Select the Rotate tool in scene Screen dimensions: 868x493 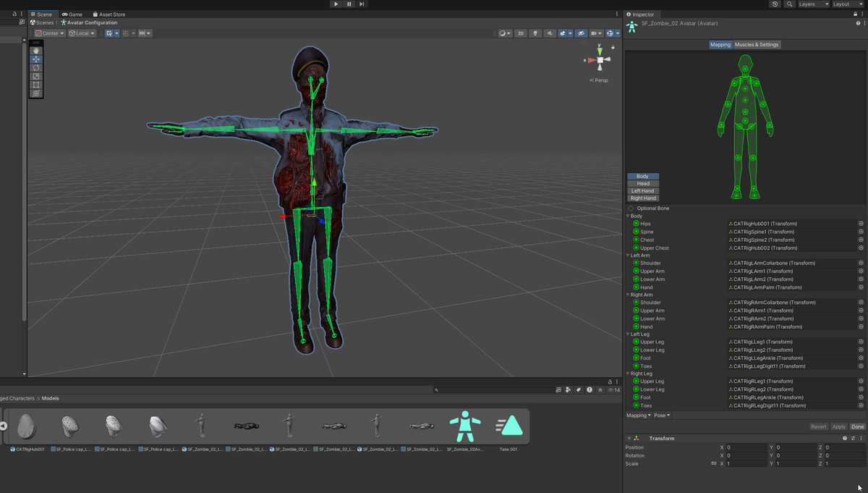(36, 68)
